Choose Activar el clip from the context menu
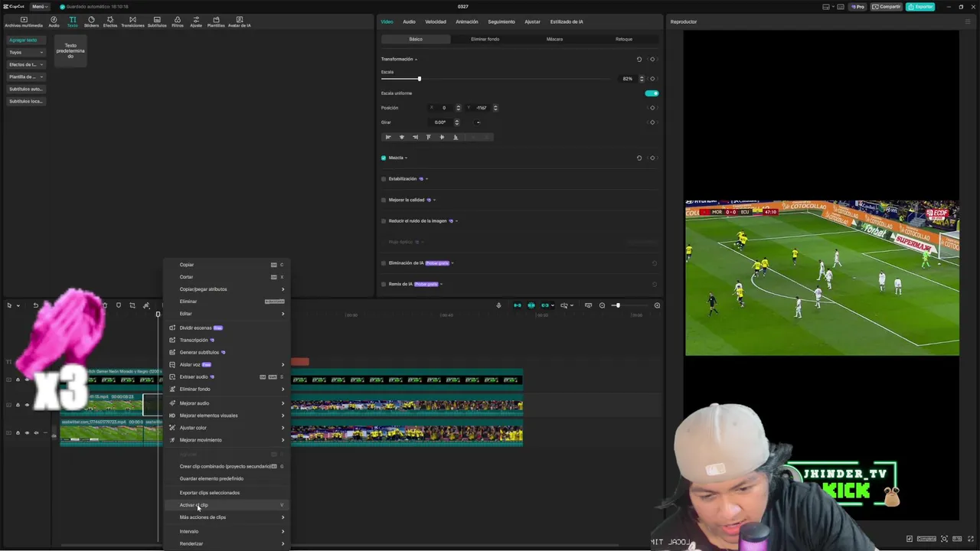 click(x=227, y=505)
